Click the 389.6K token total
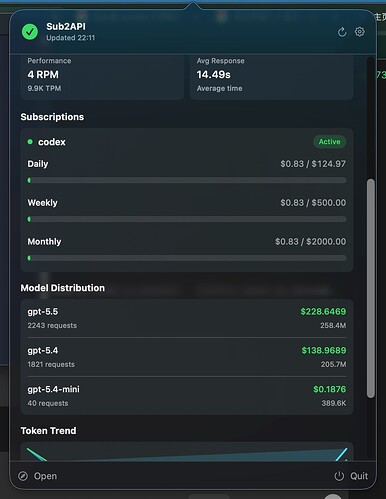Screen dimensions: 386x499 coord(334,403)
